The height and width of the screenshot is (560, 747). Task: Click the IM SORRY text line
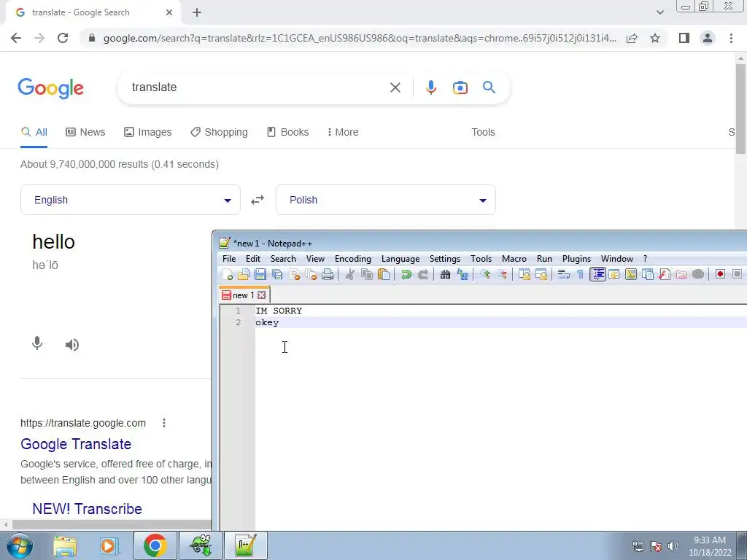coord(279,311)
